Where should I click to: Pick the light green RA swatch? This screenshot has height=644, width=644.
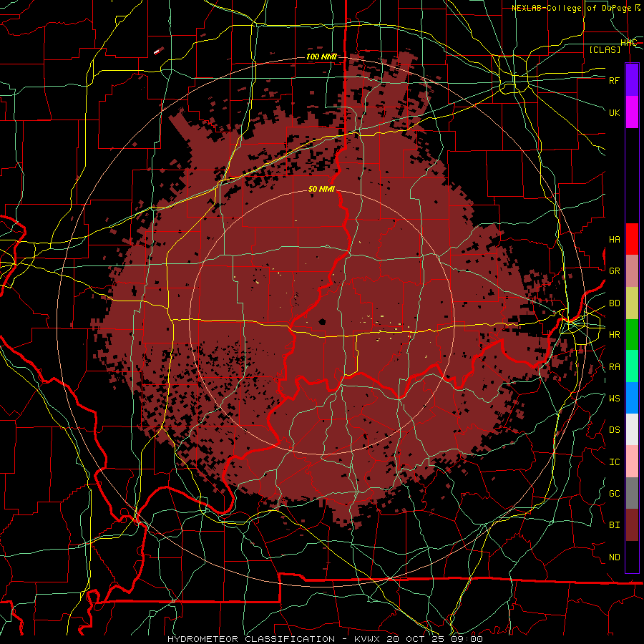coord(632,366)
